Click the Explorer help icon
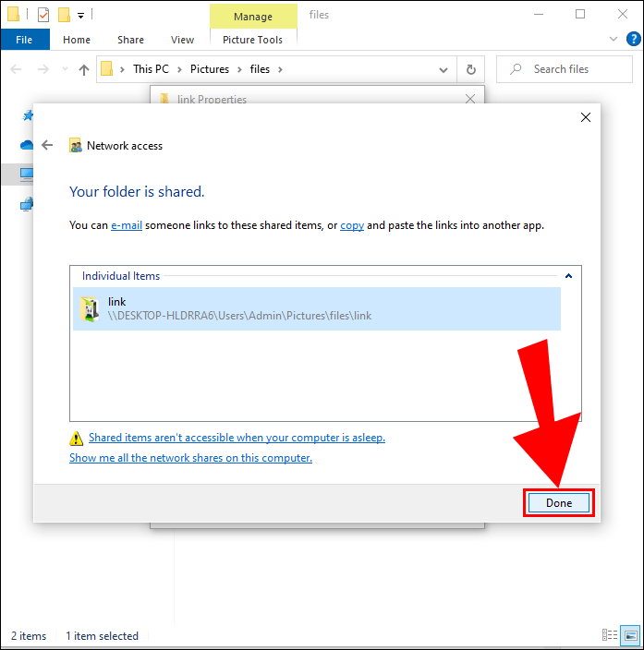This screenshot has width=644, height=650. [633, 39]
